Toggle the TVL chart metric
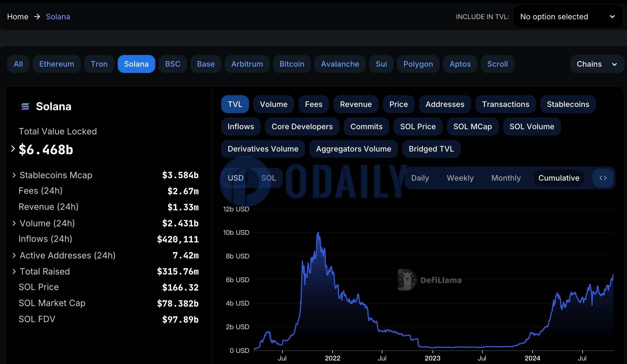This screenshot has height=364, width=627. tap(235, 104)
